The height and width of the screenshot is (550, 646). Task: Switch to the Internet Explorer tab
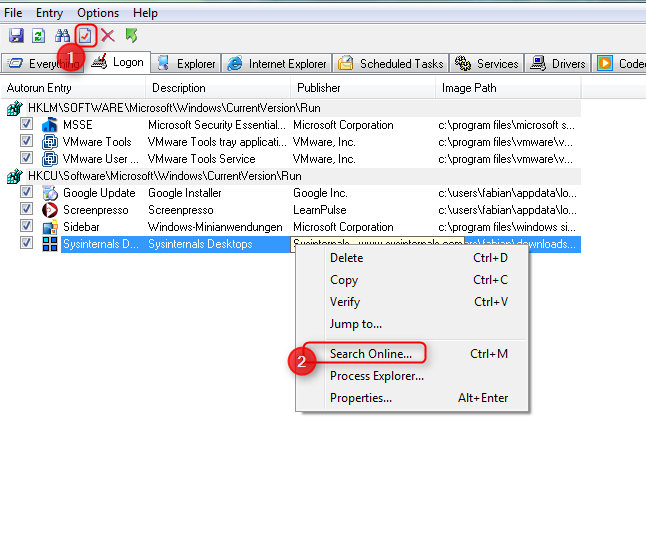[277, 63]
